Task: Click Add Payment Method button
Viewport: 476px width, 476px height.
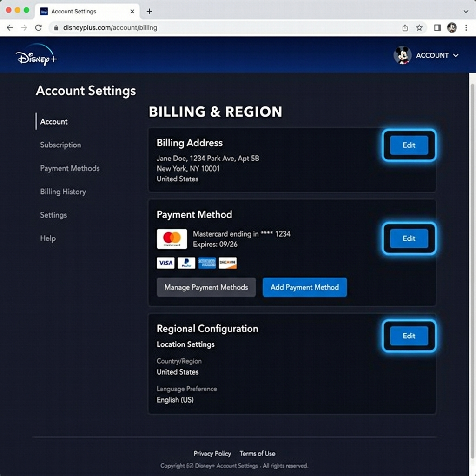Action: coord(304,287)
